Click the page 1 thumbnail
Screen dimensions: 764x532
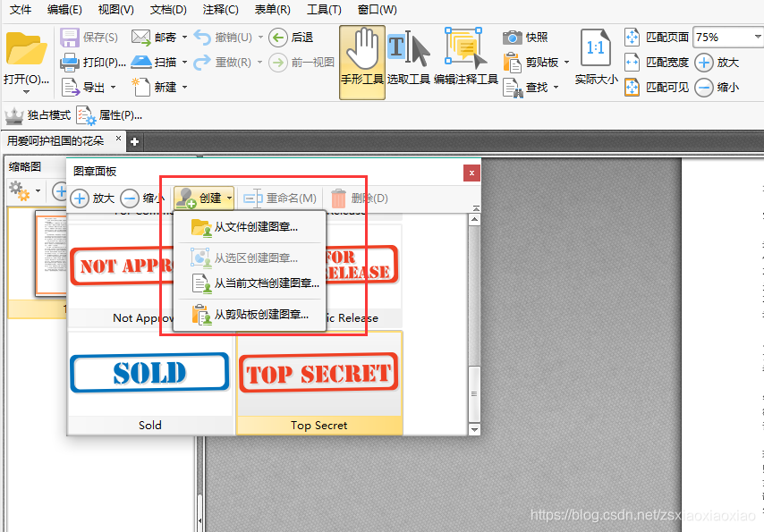click(x=51, y=253)
